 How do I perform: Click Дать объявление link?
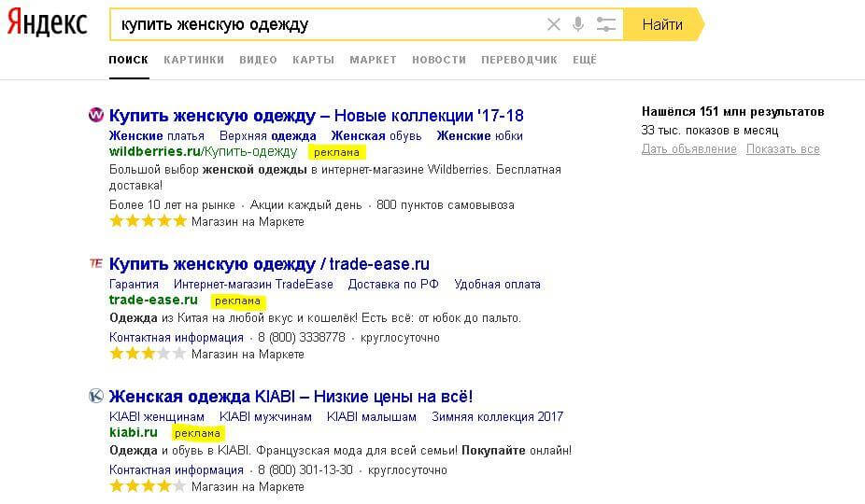[689, 149]
